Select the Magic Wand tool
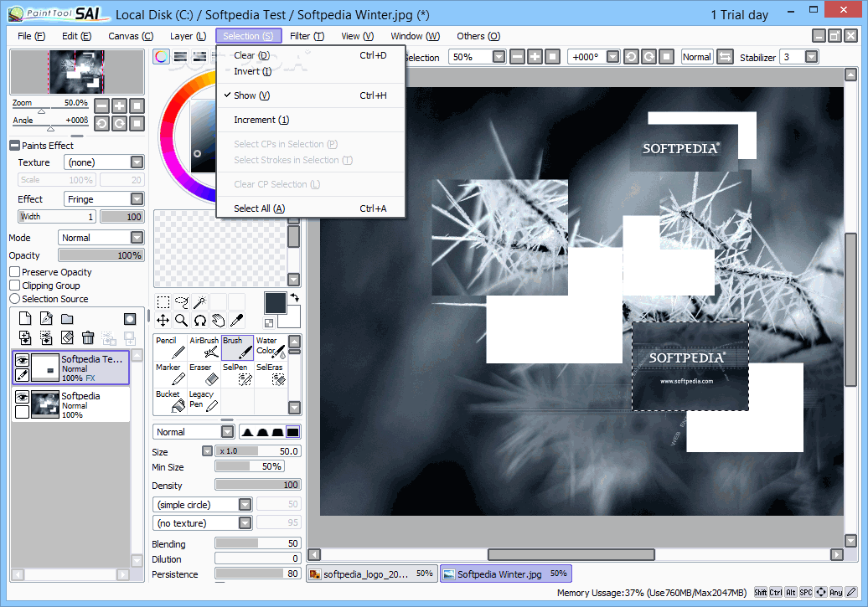 pyautogui.click(x=200, y=302)
